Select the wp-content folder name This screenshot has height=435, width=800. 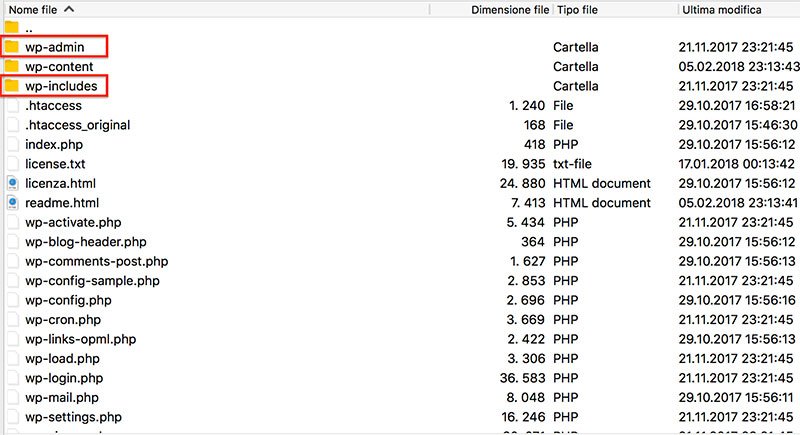pos(59,66)
